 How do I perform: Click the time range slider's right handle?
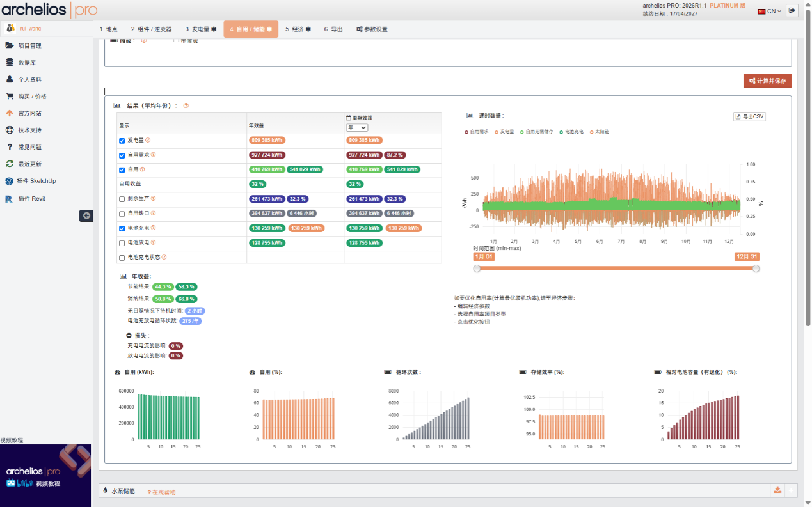pyautogui.click(x=756, y=269)
